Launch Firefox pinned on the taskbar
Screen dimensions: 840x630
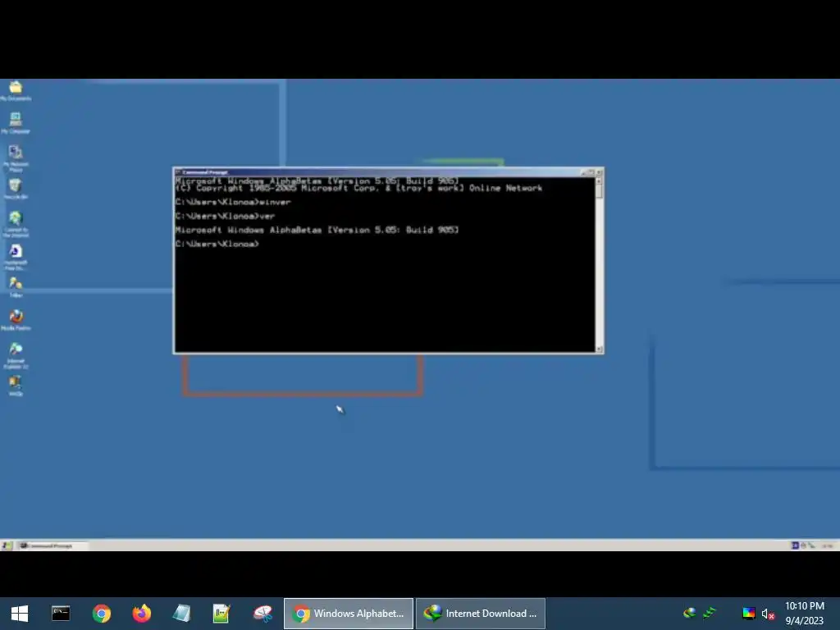click(x=141, y=614)
